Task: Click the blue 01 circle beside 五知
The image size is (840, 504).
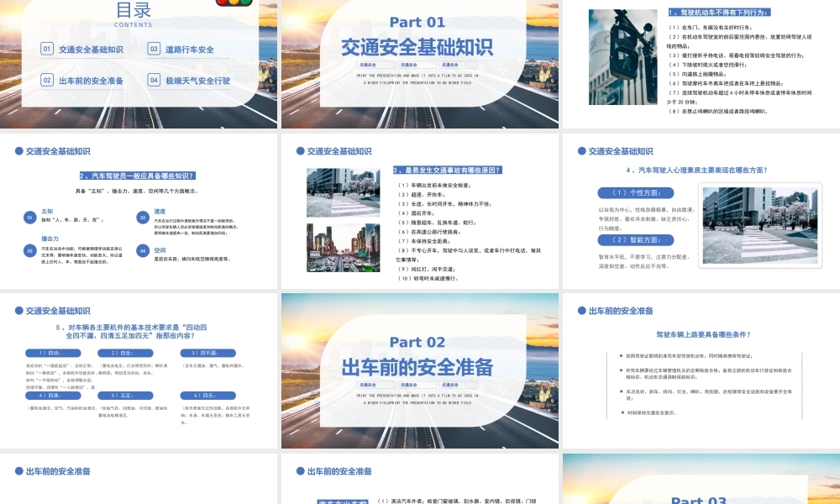Action: point(30,218)
